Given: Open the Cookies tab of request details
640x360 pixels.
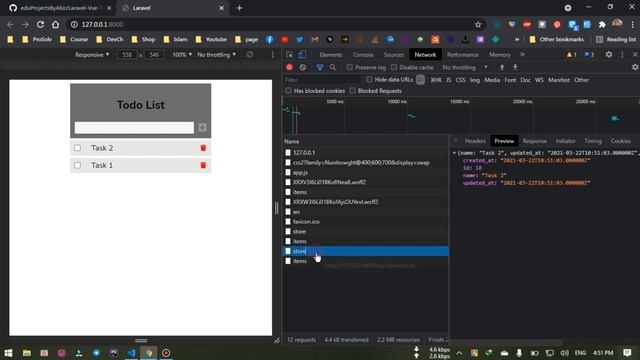Looking at the screenshot, I should (620, 141).
